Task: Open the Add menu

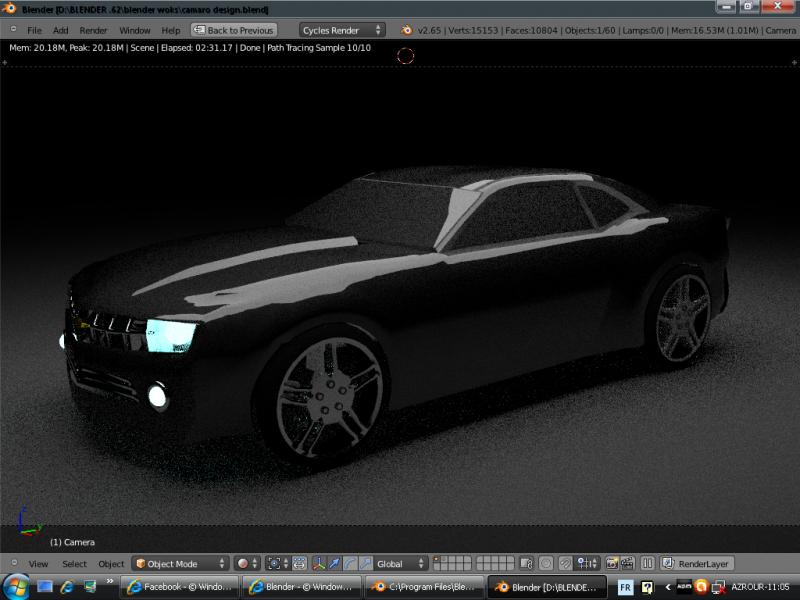Action: coord(60,30)
